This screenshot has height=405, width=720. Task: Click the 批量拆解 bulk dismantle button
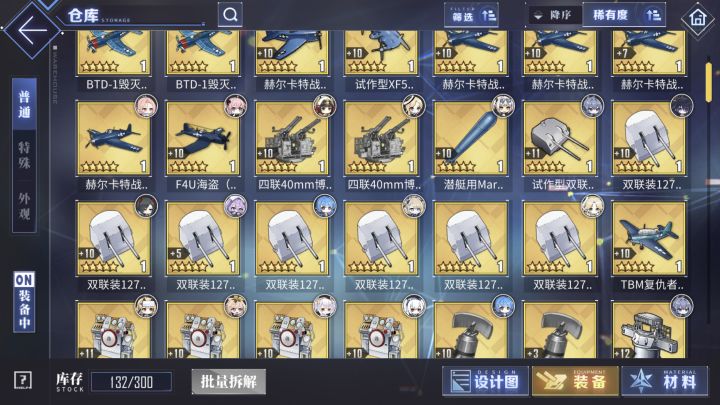(228, 381)
